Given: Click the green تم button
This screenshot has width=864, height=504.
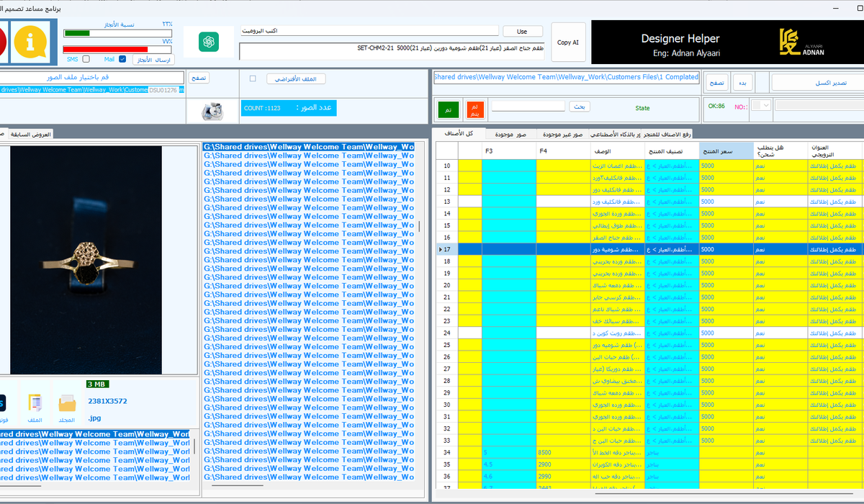Looking at the screenshot, I should 448,110.
